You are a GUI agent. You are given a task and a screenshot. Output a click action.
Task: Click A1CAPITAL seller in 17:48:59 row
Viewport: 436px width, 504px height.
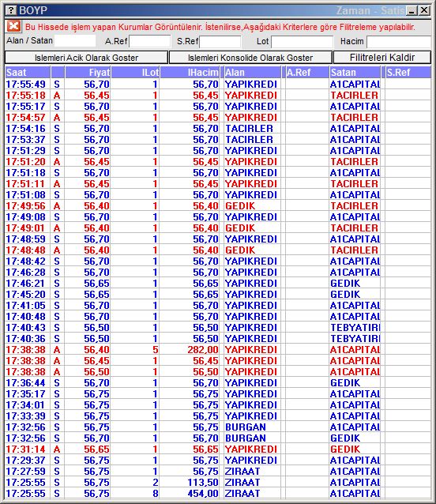click(x=355, y=239)
